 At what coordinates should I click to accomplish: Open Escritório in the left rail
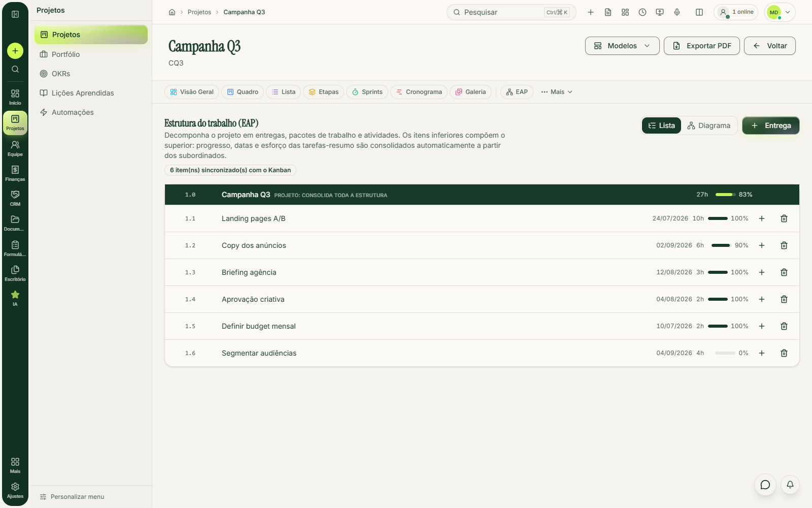(15, 273)
